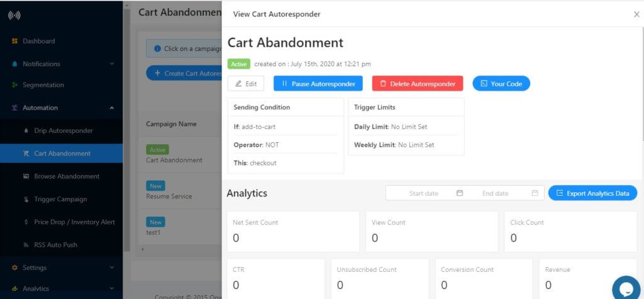
Task: Click the Your Code button
Action: click(x=501, y=84)
